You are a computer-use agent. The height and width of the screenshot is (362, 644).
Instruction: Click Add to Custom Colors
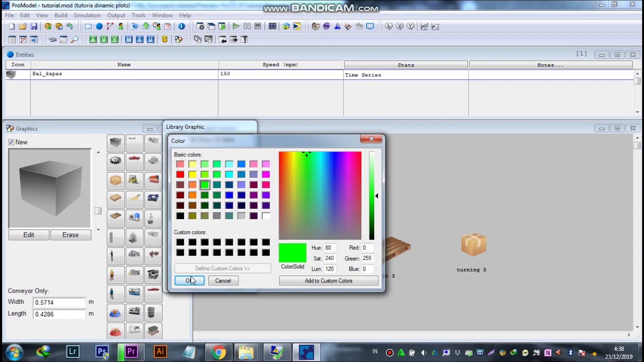pos(329,281)
